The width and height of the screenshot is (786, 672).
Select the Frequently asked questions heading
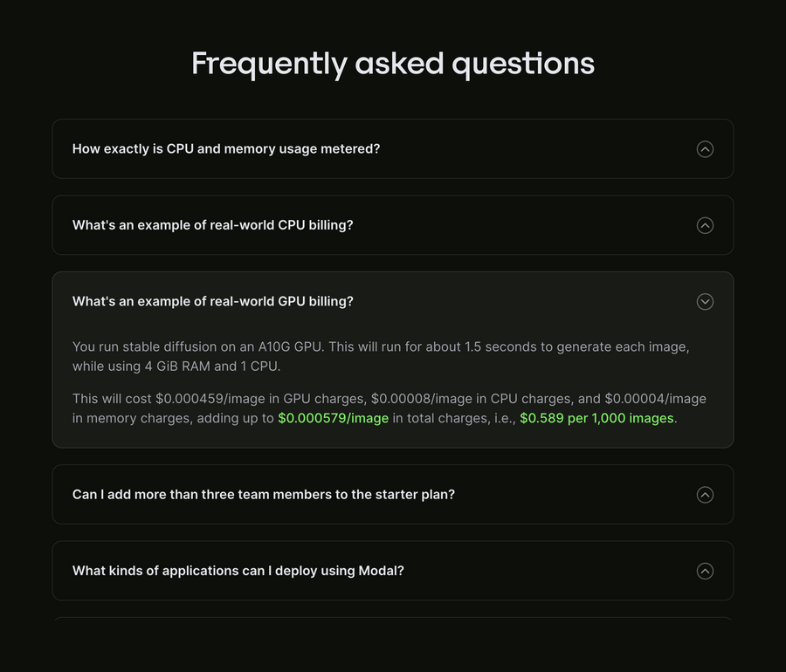(x=393, y=64)
